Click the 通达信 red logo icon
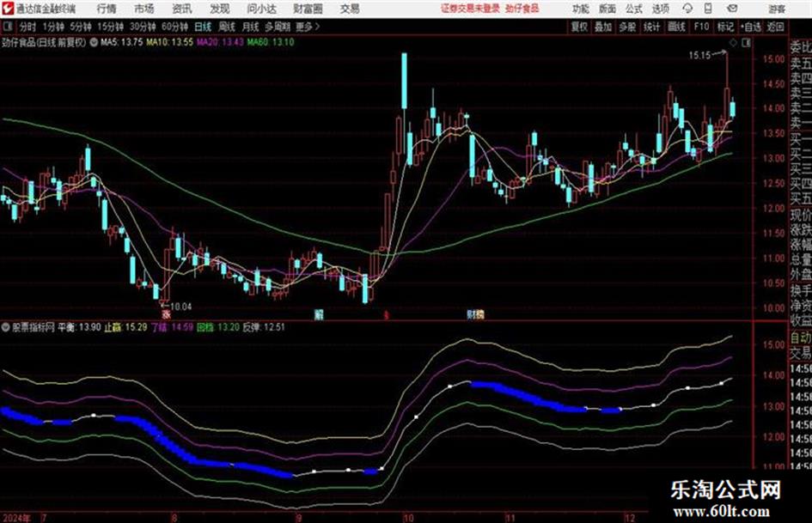 pos(8,9)
